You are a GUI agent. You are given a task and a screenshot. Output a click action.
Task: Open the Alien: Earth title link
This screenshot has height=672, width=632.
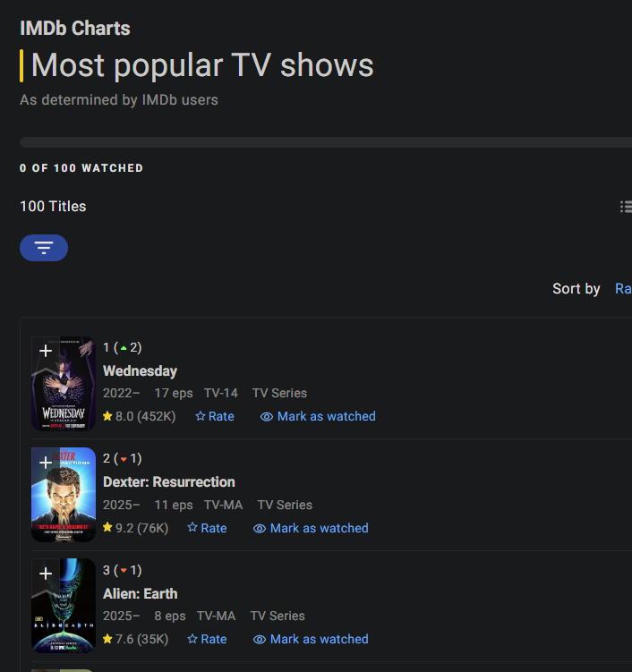pyautogui.click(x=141, y=593)
